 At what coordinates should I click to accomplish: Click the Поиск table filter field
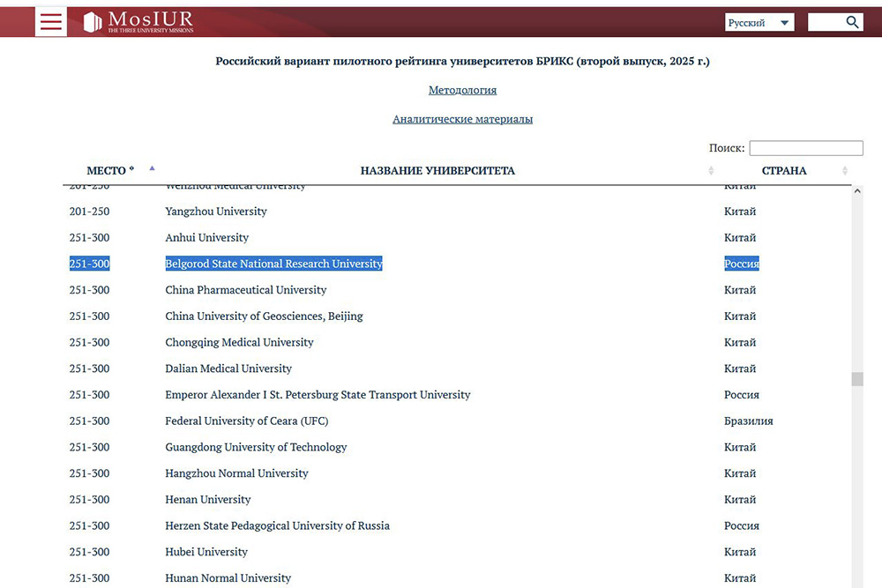coord(805,148)
